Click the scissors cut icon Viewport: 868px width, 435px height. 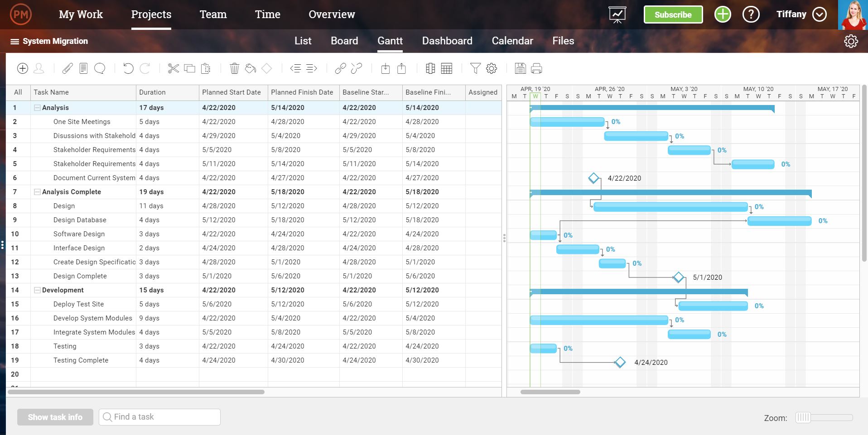(173, 68)
